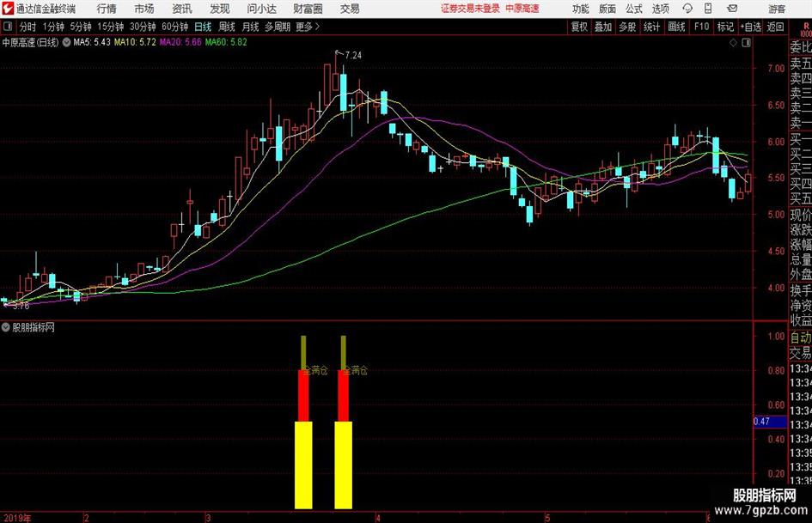The image size is (812, 523).
Task: Open the 版面 menu
Action: click(x=607, y=9)
